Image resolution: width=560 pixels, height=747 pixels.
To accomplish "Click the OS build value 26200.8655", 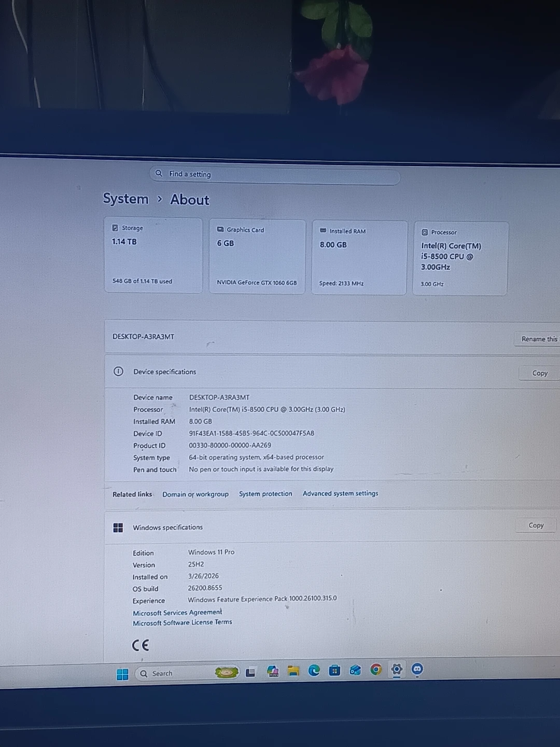I will tap(205, 588).
